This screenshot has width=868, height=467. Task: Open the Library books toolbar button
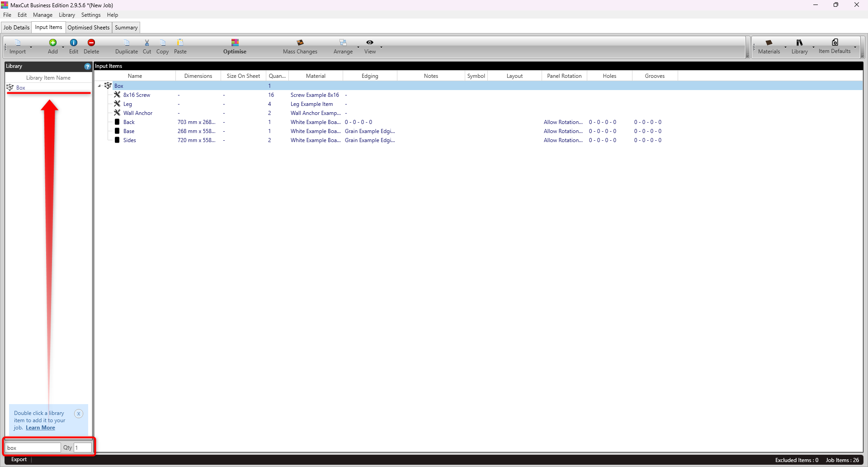[800, 47]
